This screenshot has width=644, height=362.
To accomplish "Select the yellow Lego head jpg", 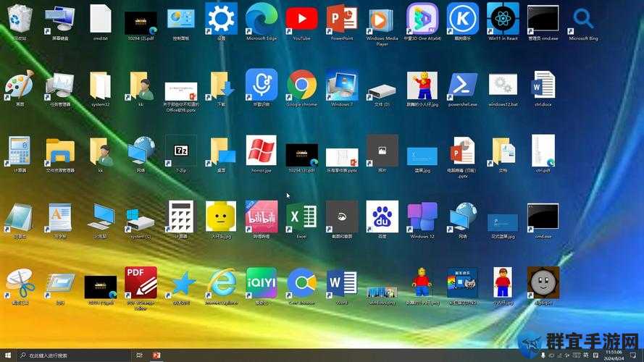I will (221, 216).
